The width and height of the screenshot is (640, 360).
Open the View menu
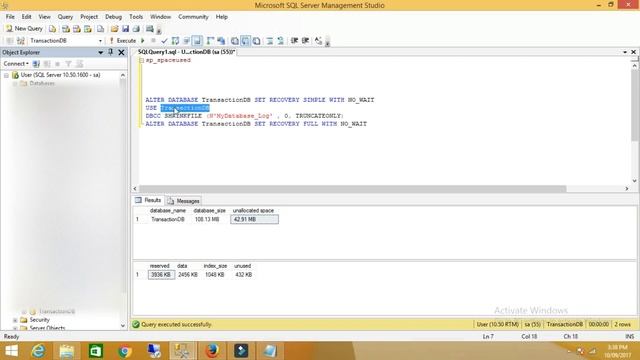tap(44, 17)
